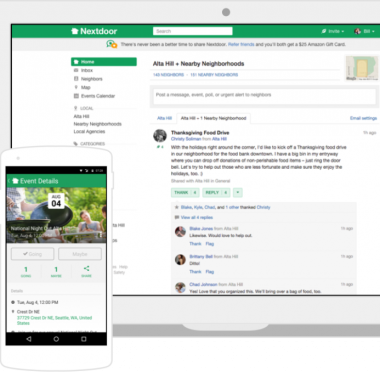Open the View all 4 replies link
This screenshot has height=372, width=380.
click(197, 217)
